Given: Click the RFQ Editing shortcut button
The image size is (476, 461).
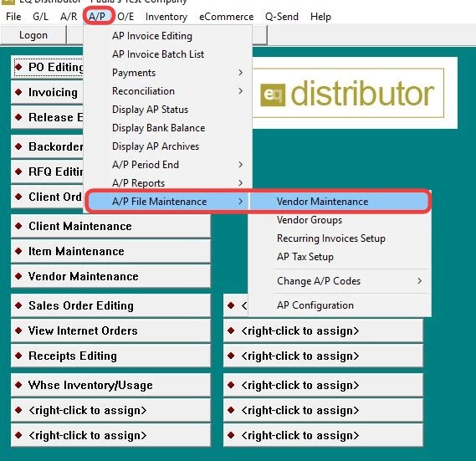Looking at the screenshot, I should (48, 172).
